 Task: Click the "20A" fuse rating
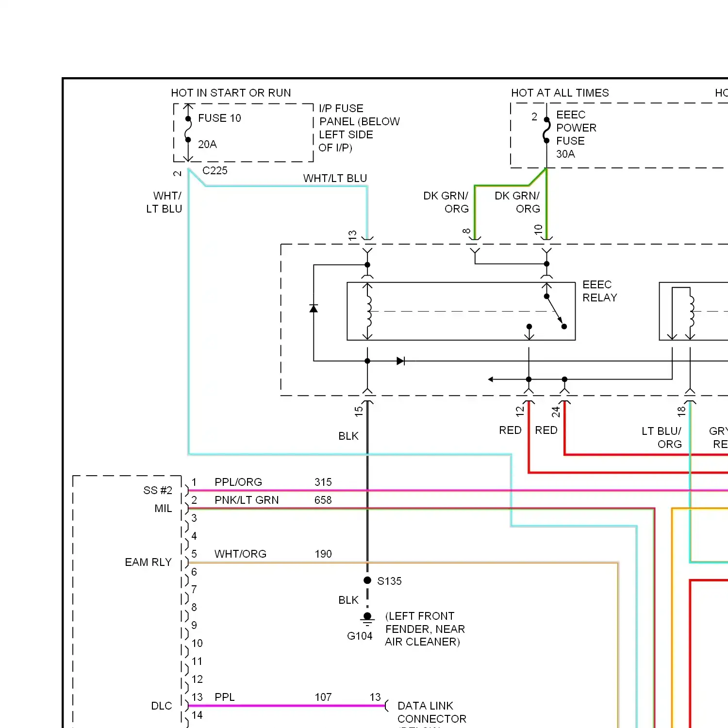[207, 144]
